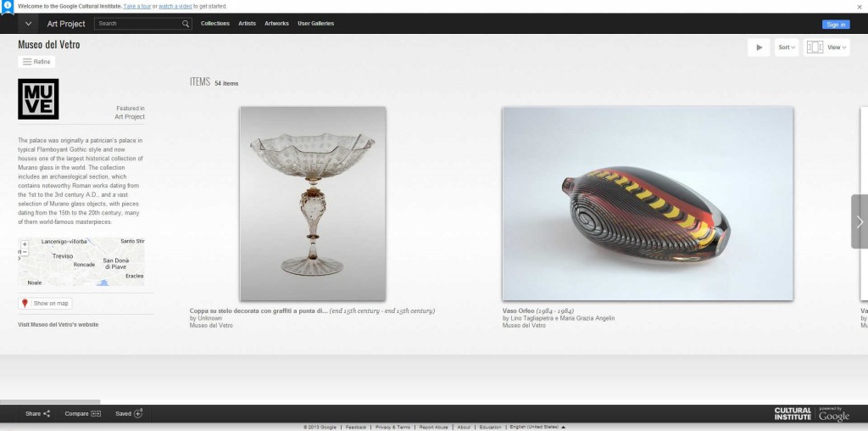Click the info icon in welcome banner
Image resolution: width=868 pixels, height=431 pixels.
pyautogui.click(x=7, y=6)
